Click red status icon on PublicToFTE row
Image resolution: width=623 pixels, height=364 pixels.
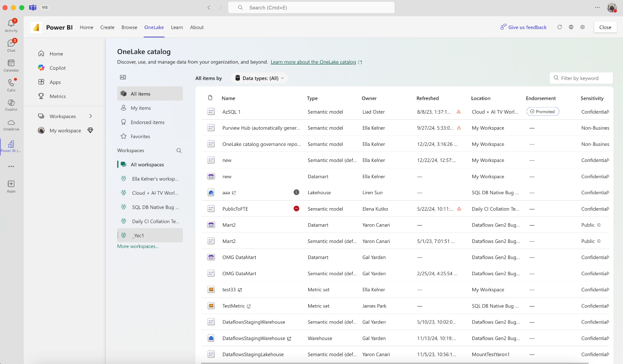296,209
